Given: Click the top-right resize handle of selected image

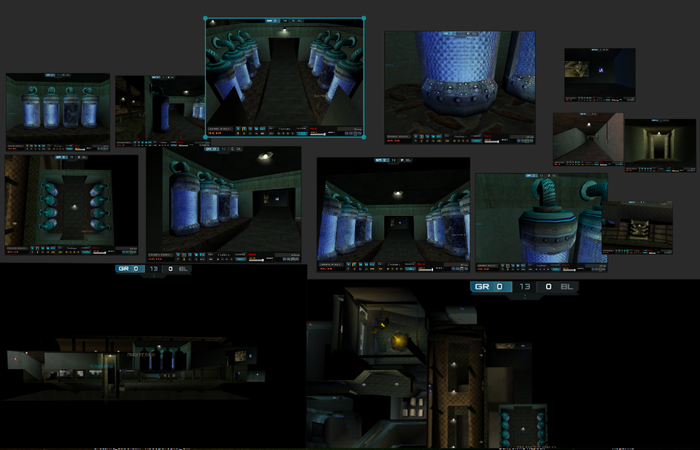Looking at the screenshot, I should [x=364, y=18].
